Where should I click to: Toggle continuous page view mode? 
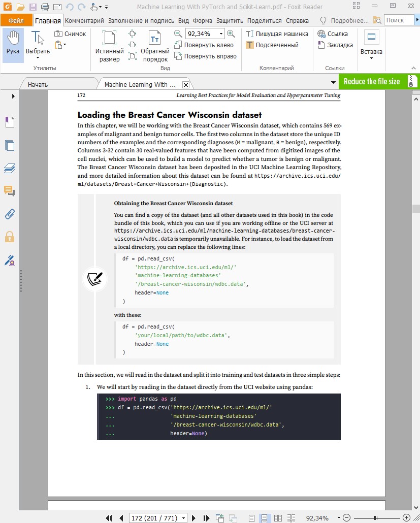click(264, 518)
